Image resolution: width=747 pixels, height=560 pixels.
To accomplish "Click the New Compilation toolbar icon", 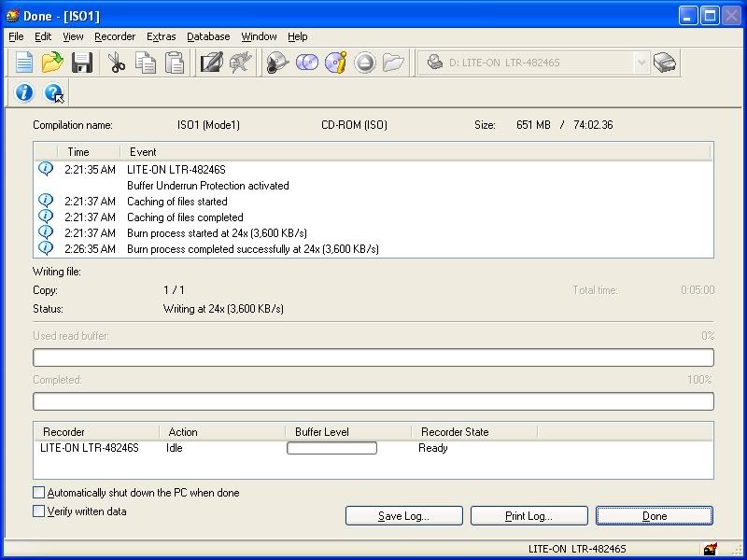I will click(x=24, y=63).
